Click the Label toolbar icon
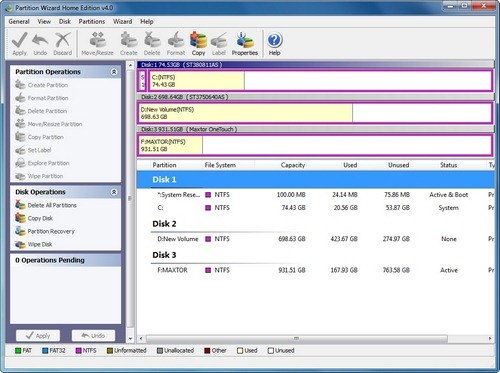Image resolution: width=500 pixels, height=373 pixels. coord(219,44)
